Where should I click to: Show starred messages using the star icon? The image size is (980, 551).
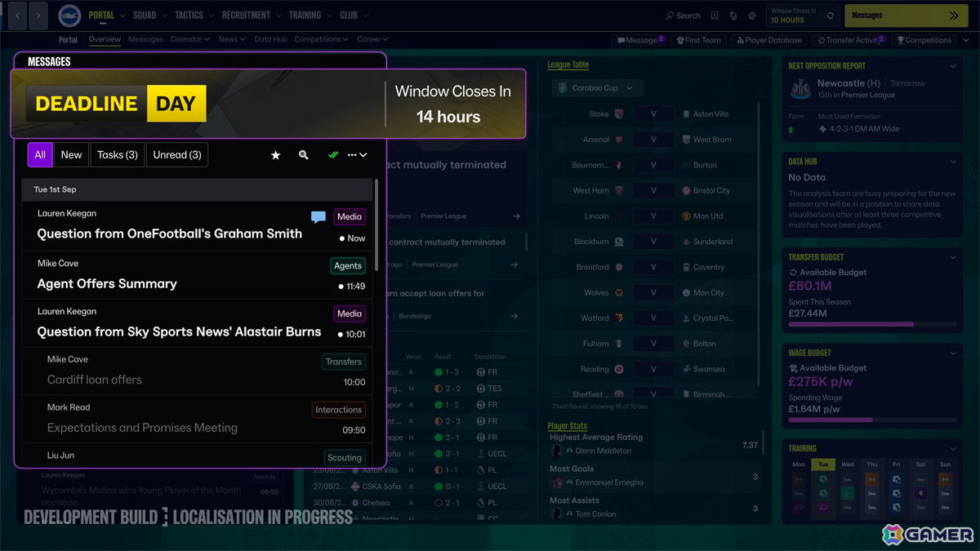(275, 155)
